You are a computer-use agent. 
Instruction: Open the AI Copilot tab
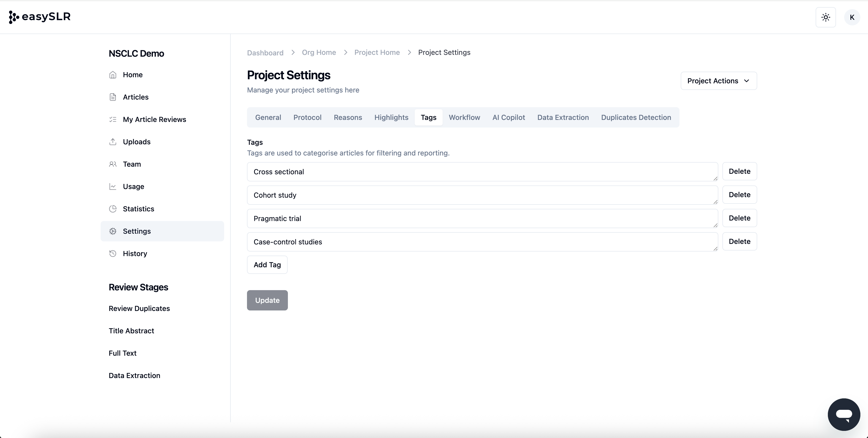(508, 117)
